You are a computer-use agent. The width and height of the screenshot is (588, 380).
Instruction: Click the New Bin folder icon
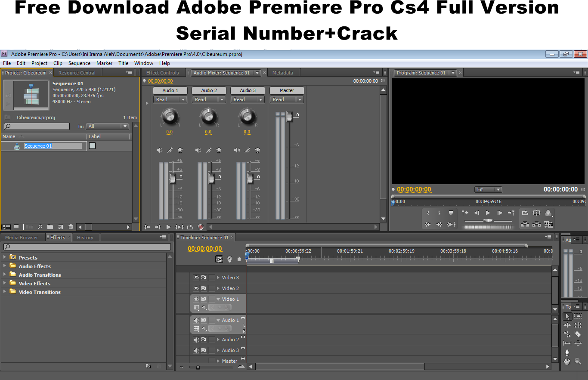click(50, 227)
